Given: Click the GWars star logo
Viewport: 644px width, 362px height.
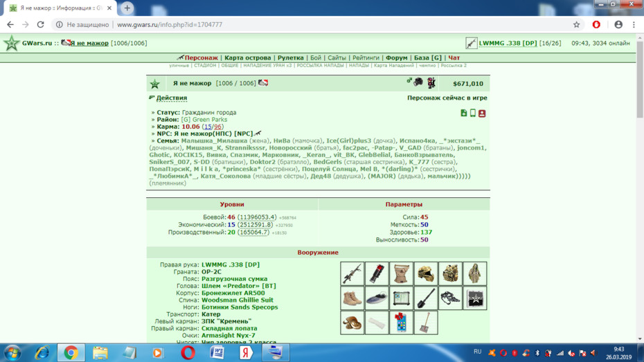Looking at the screenshot, I should [12, 43].
